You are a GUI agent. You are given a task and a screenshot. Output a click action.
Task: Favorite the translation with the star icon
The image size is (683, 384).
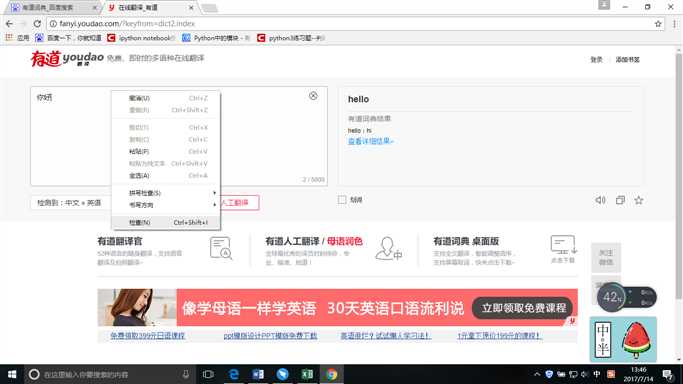point(639,200)
